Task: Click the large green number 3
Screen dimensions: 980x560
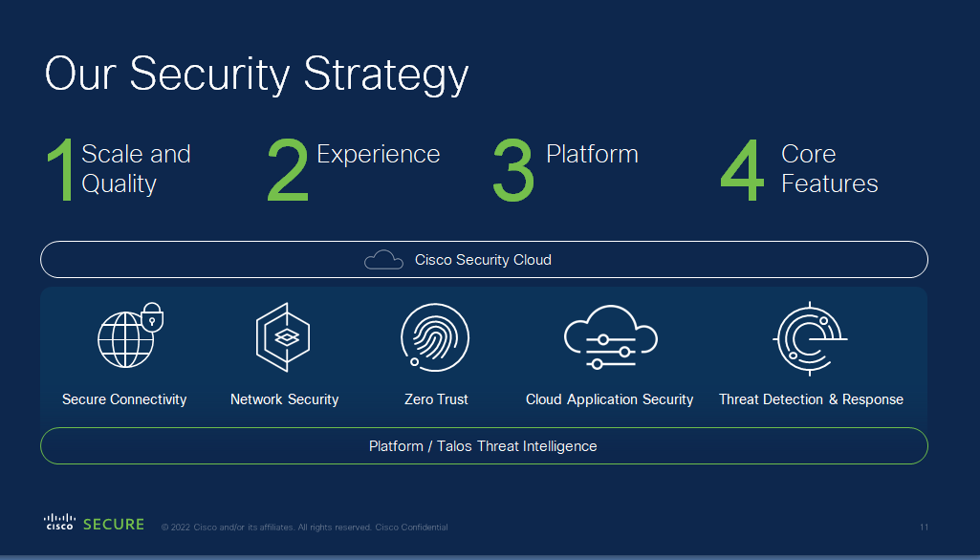Action: pyautogui.click(x=513, y=170)
